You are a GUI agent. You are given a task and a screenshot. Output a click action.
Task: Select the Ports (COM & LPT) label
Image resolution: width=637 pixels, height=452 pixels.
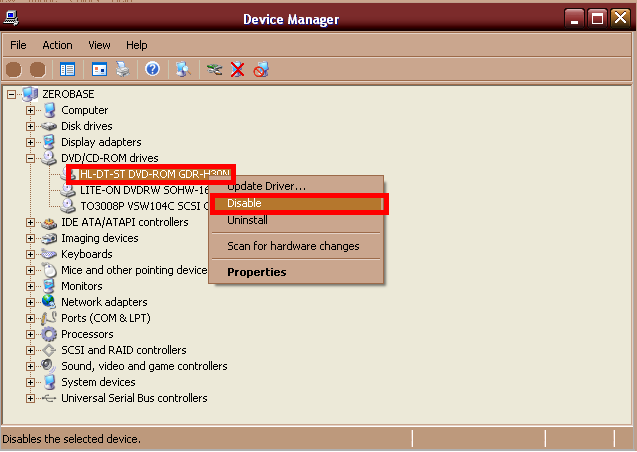[106, 318]
